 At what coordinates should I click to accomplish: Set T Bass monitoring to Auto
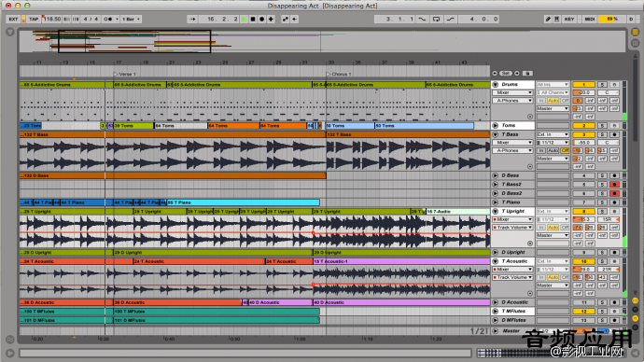(553, 150)
